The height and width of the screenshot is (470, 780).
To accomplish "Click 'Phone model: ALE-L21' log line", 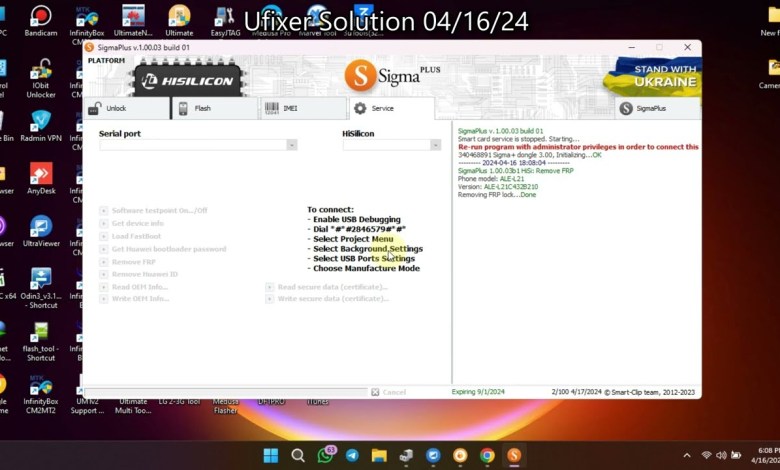I will click(x=491, y=179).
